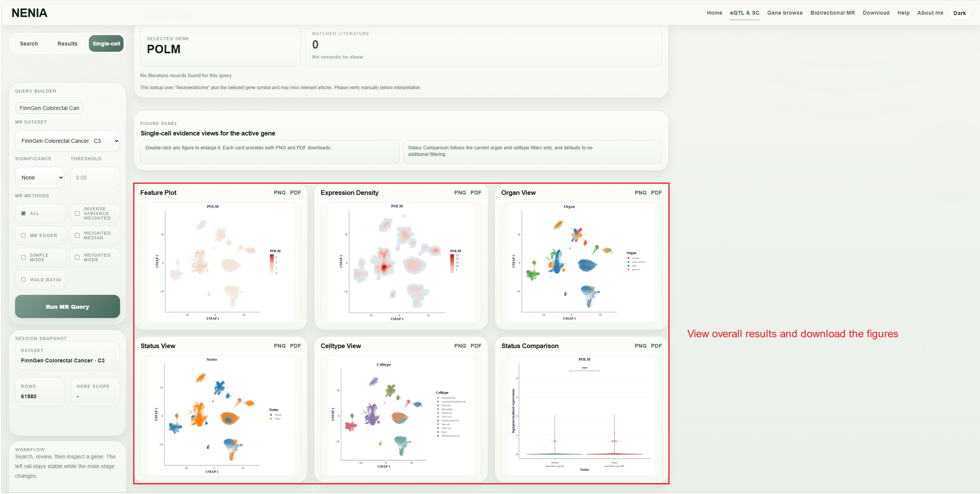Select the Status View UMAP figure

pyautogui.click(x=220, y=416)
